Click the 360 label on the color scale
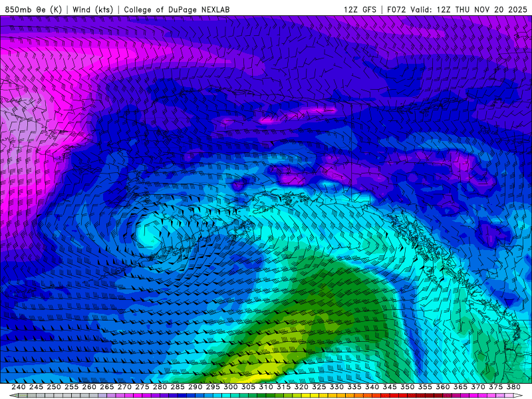Image resolution: width=532 pixels, height=399 pixels. point(442,387)
